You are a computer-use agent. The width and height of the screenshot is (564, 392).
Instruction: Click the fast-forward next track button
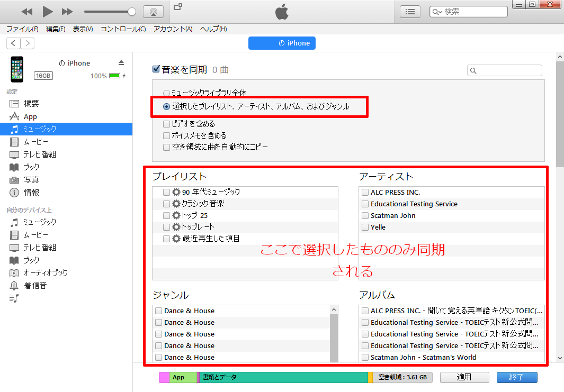point(67,11)
